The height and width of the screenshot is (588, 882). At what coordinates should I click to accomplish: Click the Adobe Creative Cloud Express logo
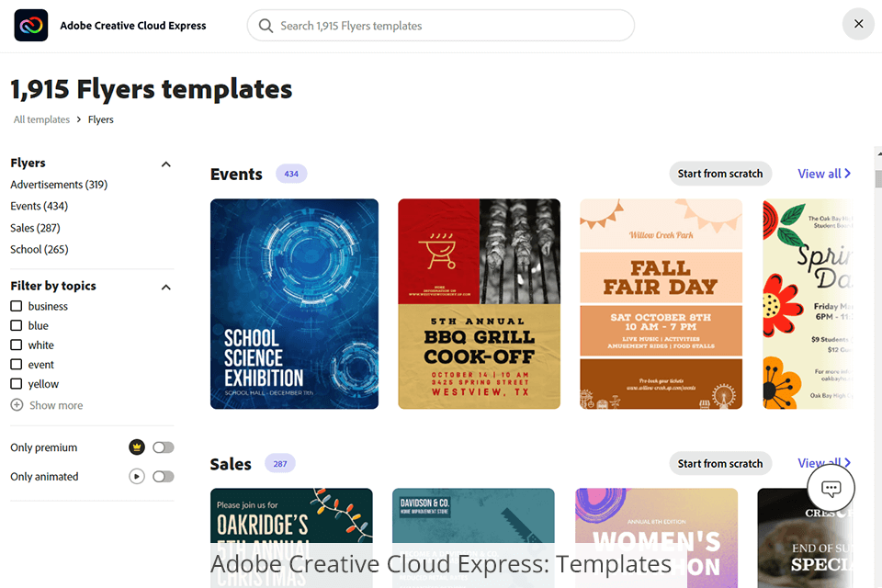pos(31,26)
